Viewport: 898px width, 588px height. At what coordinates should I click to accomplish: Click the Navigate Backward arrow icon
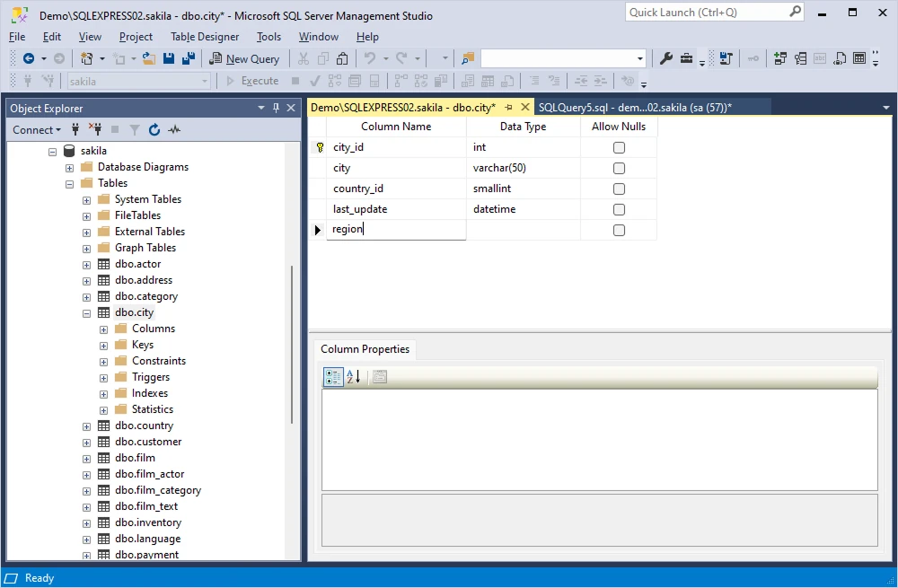pos(28,58)
